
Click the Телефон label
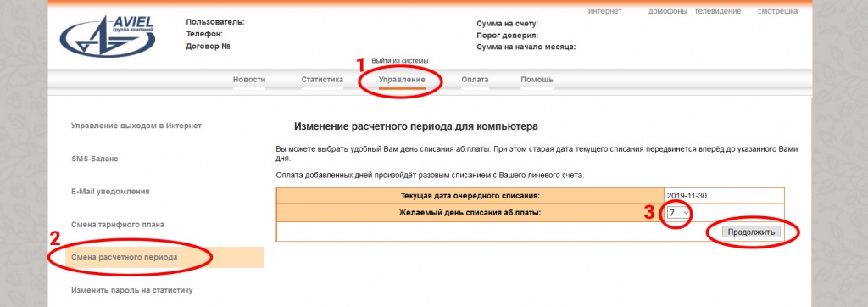tap(204, 34)
